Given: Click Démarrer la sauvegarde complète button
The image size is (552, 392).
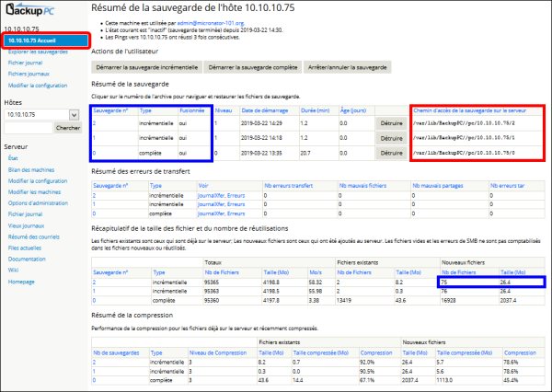Looking at the screenshot, I should pos(253,67).
